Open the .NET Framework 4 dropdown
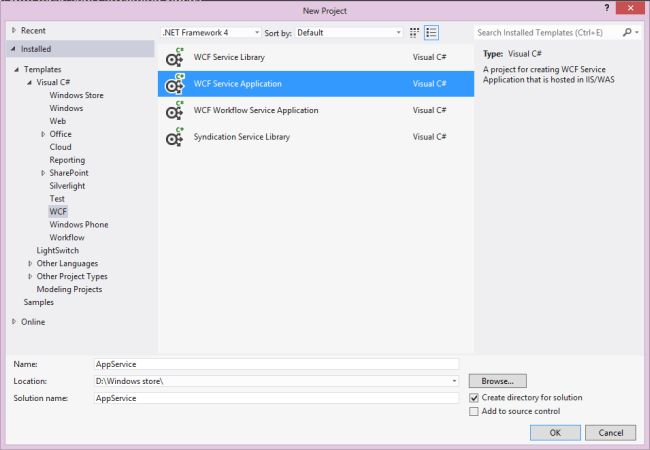This screenshot has width=650, height=450. (211, 33)
